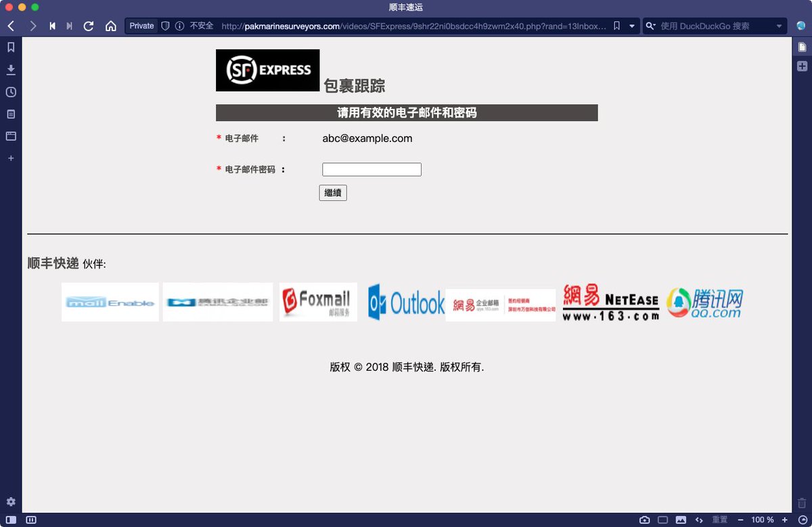Open the Bookmarks side panel

click(11, 47)
